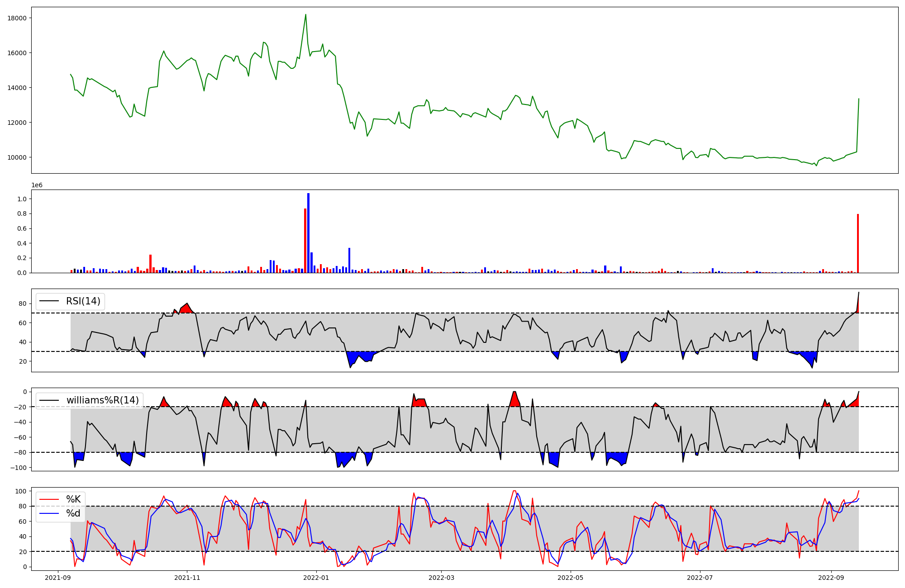The height and width of the screenshot is (588, 905).
Task: Click the 2022-01 x-axis date label
Action: pyautogui.click(x=316, y=578)
